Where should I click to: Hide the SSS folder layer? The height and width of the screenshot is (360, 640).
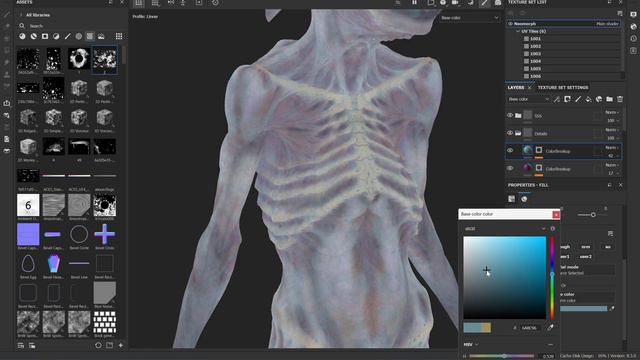[510, 116]
